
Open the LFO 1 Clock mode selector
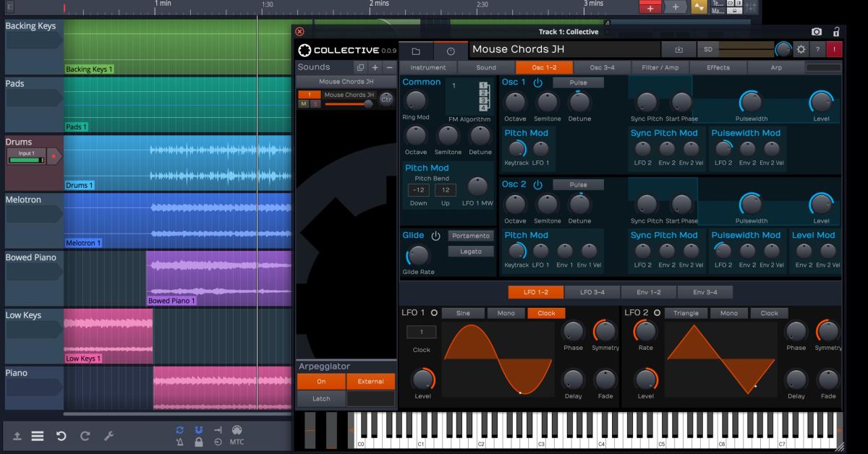point(547,312)
